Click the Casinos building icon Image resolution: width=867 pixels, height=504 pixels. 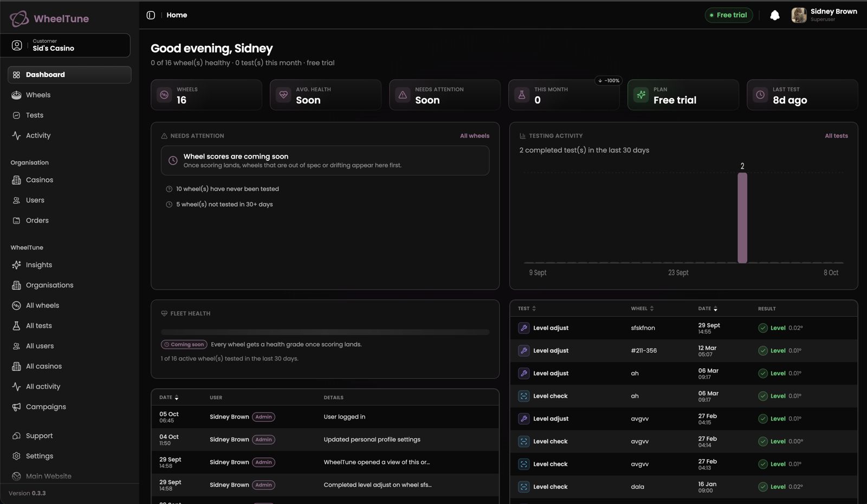[16, 180]
